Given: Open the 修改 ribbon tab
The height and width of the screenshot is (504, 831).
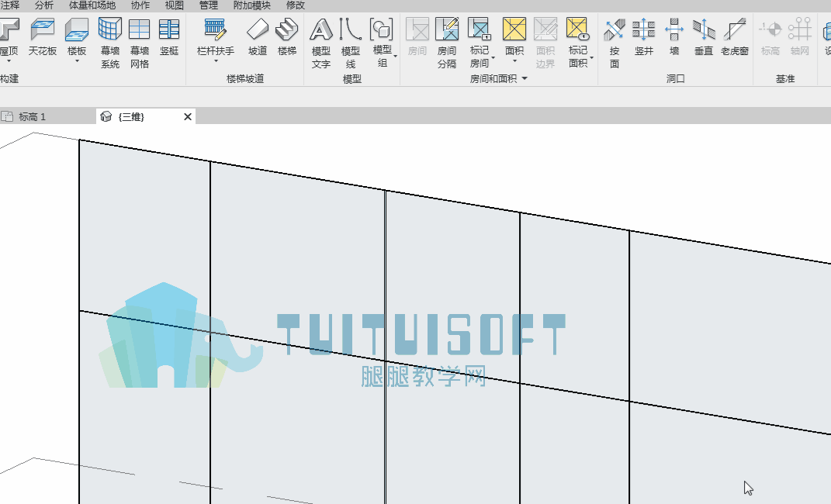Looking at the screenshot, I should pyautogui.click(x=295, y=5).
